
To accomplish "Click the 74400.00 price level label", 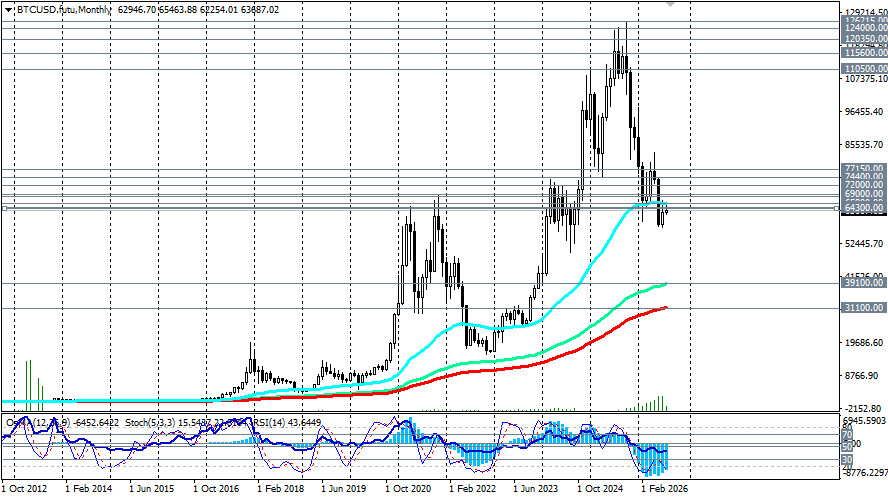I will click(864, 177).
